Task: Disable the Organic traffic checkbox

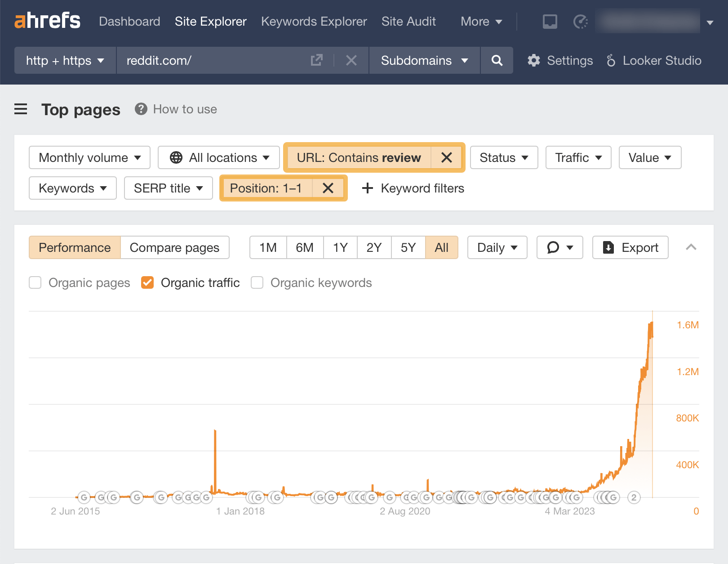Action: 147,282
